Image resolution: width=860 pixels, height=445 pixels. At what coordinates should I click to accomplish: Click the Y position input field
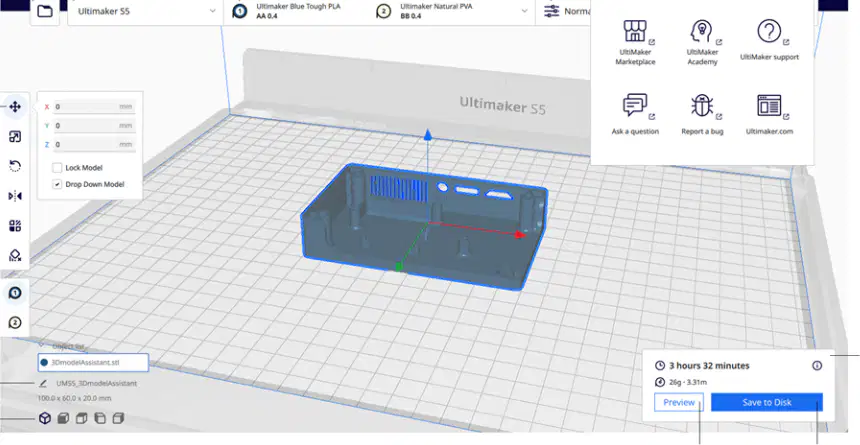click(94, 126)
